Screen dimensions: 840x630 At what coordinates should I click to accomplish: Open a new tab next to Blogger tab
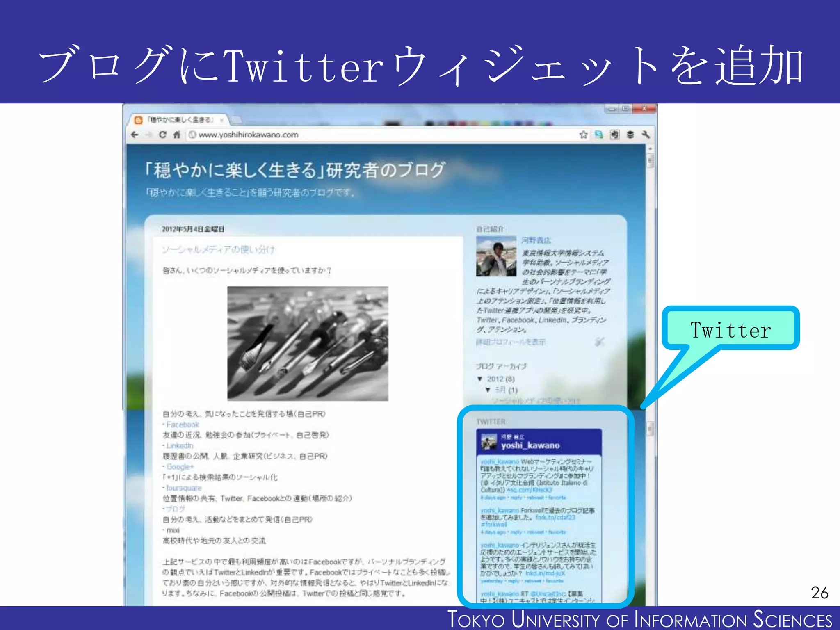coord(236,120)
